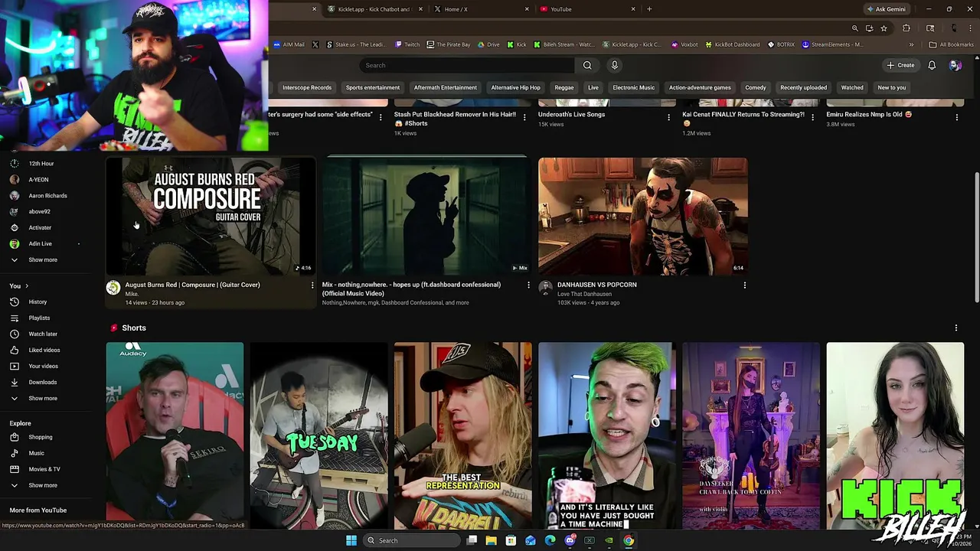The width and height of the screenshot is (980, 551).
Task: Play DANHAUSEN VS POPCORN thumbnail
Action: point(643,217)
